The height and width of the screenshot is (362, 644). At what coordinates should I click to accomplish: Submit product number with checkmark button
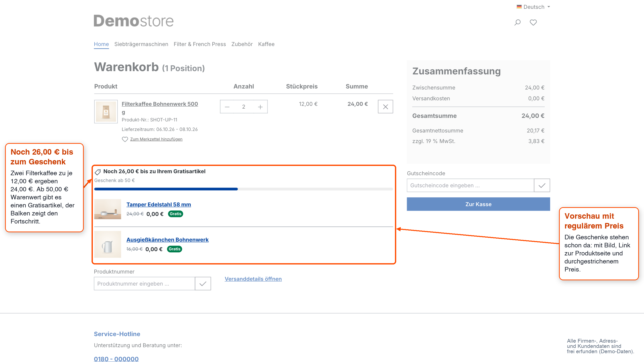203,284
